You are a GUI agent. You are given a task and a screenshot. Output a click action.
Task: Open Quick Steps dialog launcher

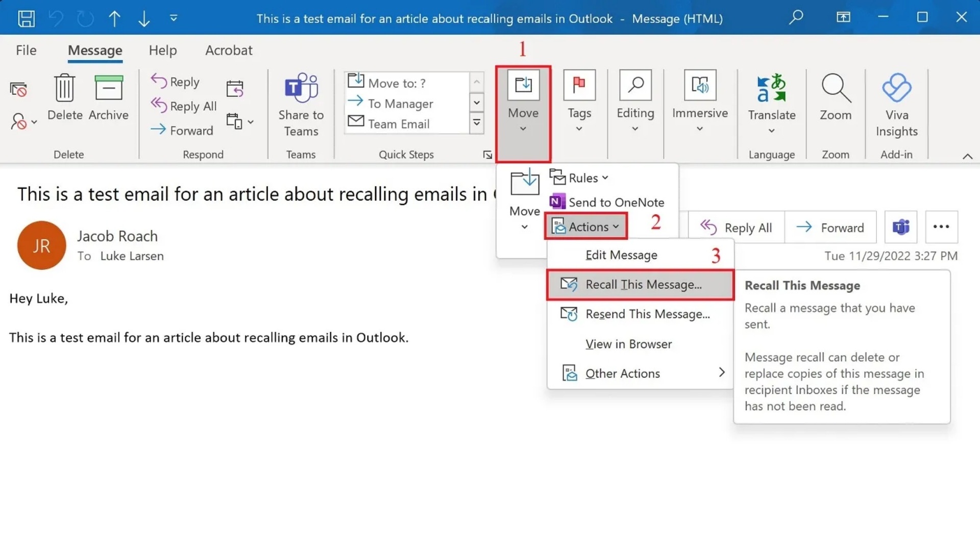[487, 155]
